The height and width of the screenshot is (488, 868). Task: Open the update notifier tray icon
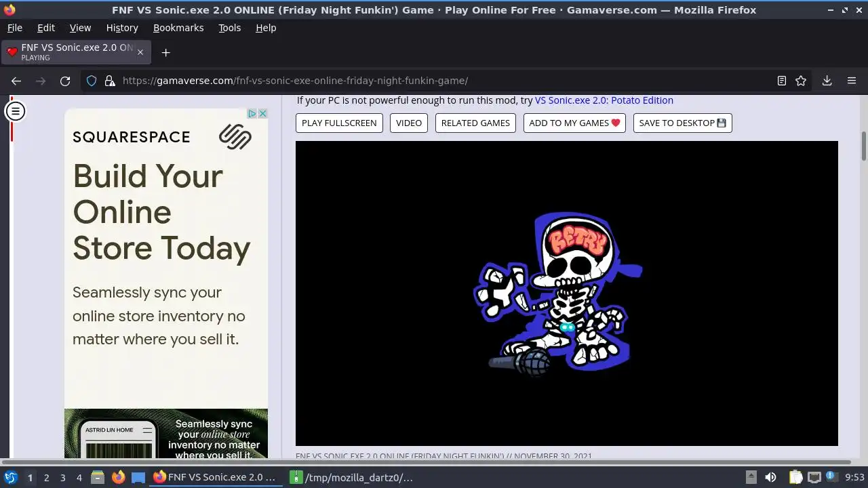click(x=831, y=477)
